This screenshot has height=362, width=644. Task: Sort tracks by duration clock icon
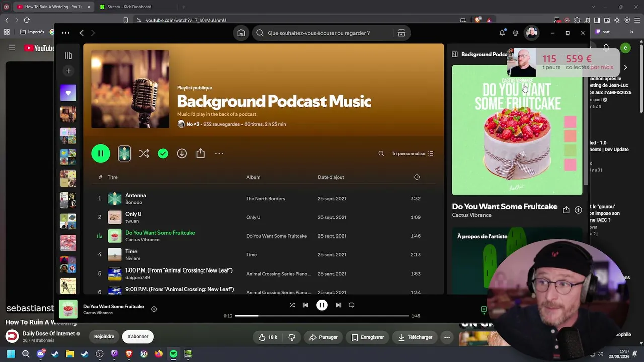click(417, 177)
